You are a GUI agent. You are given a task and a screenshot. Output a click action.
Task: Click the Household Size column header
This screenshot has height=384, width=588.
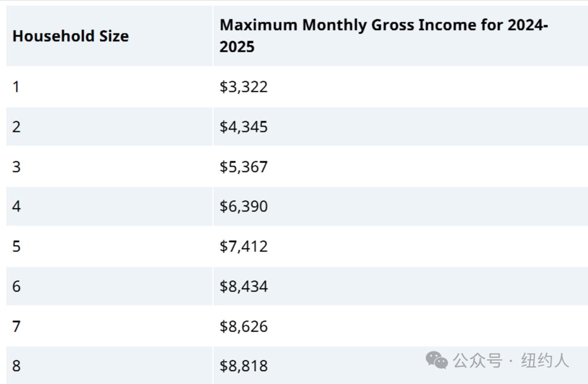[109, 36]
